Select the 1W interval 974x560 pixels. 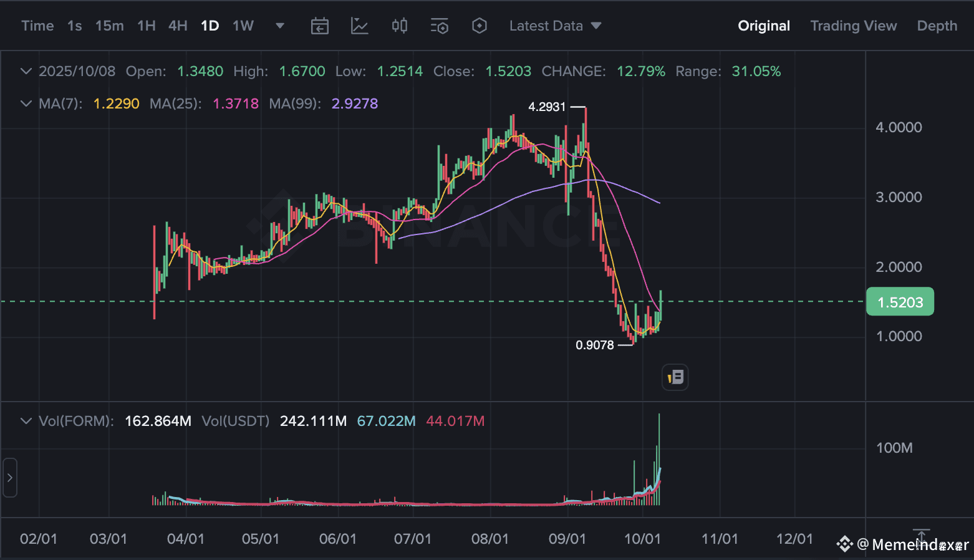point(243,26)
